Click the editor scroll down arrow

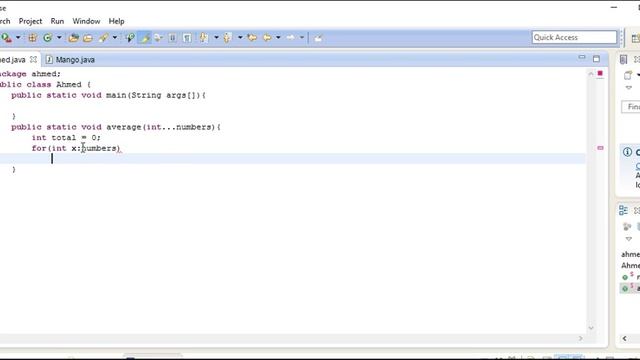coord(591,328)
